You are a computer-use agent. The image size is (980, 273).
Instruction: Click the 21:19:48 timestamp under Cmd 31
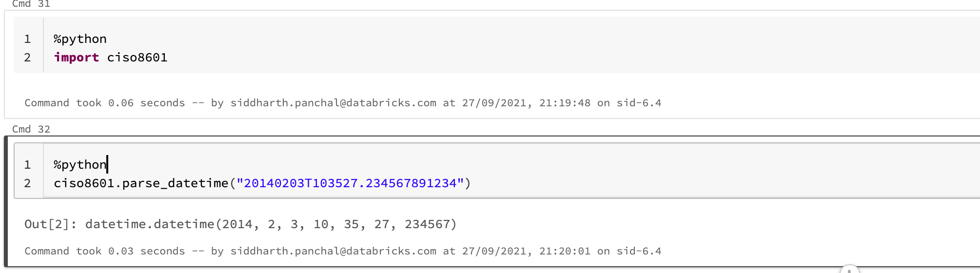(565, 103)
